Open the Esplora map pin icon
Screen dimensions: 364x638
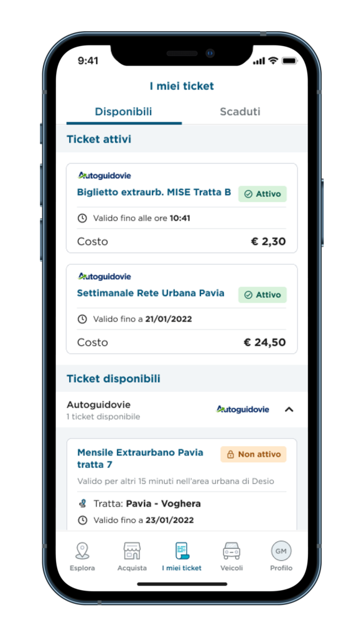(83, 551)
